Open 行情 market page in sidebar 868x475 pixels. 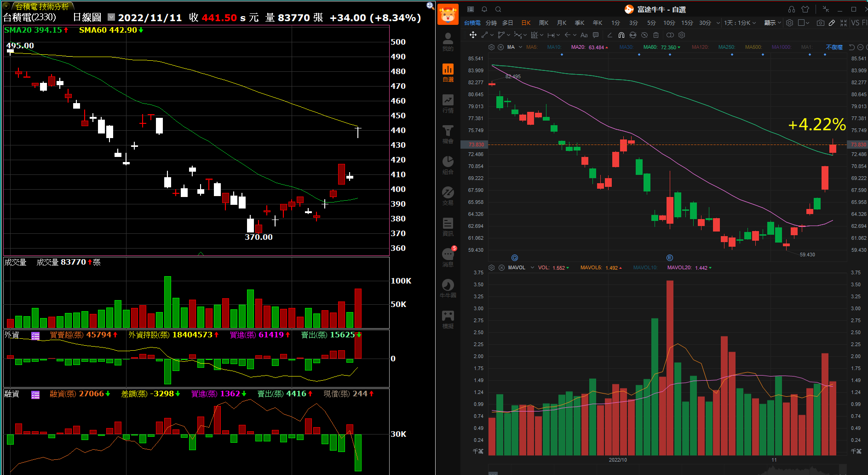point(448,104)
